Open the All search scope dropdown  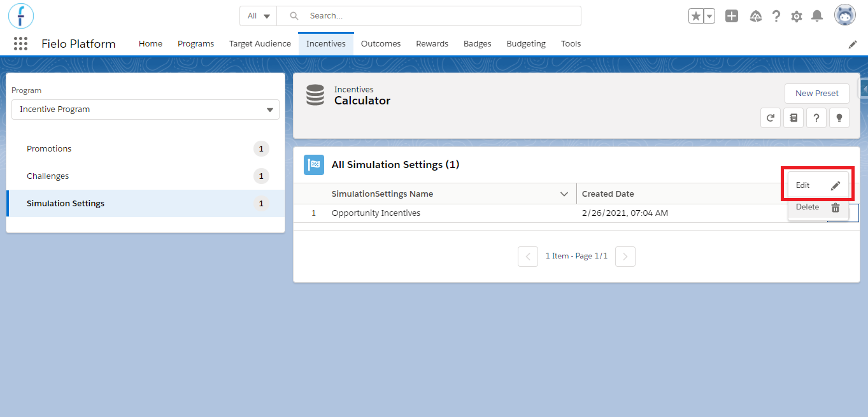pyautogui.click(x=259, y=16)
